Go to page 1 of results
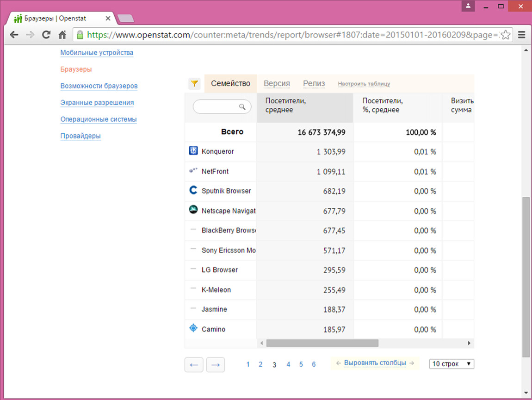The image size is (532, 400). point(248,364)
